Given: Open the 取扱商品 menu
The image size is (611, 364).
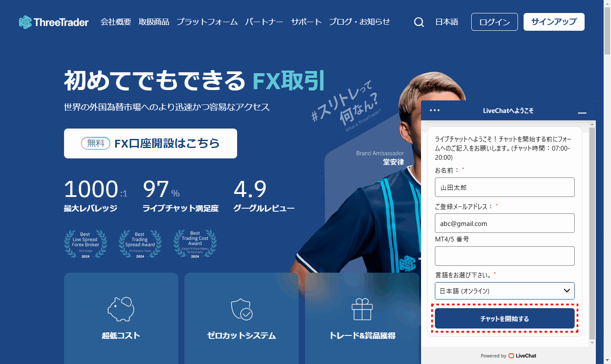Looking at the screenshot, I should [154, 22].
